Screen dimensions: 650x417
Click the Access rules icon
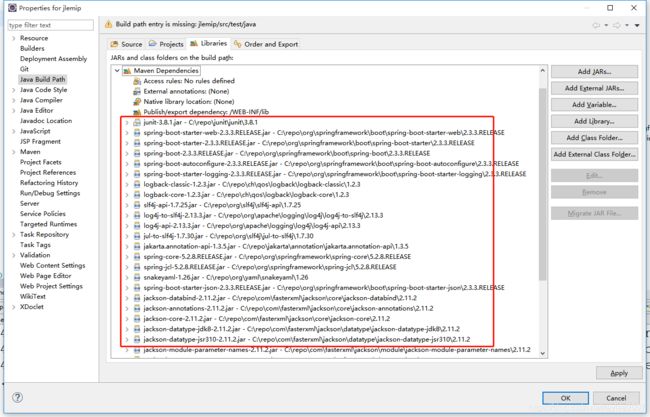(137, 81)
